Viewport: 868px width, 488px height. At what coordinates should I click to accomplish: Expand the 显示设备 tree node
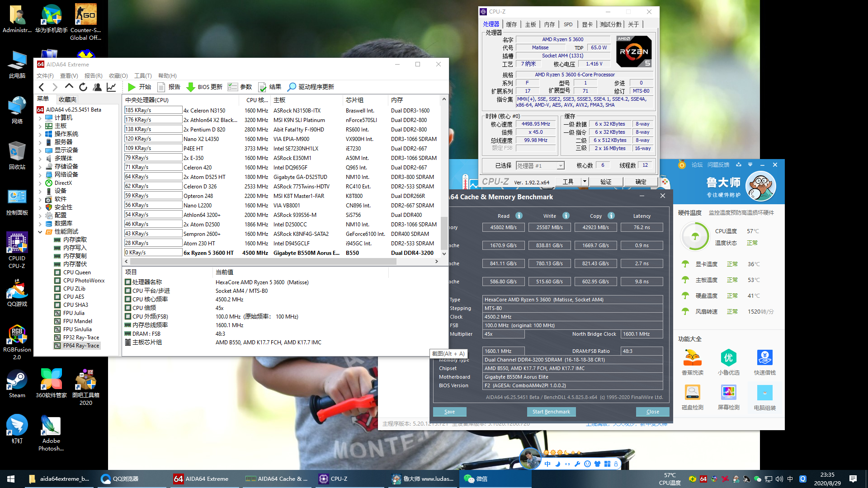pyautogui.click(x=40, y=150)
